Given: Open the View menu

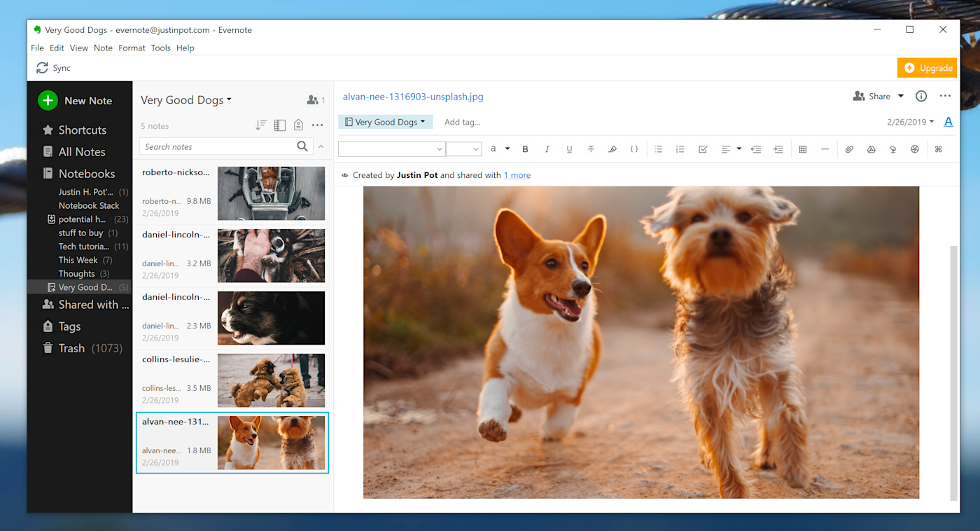Looking at the screenshot, I should 79,48.
